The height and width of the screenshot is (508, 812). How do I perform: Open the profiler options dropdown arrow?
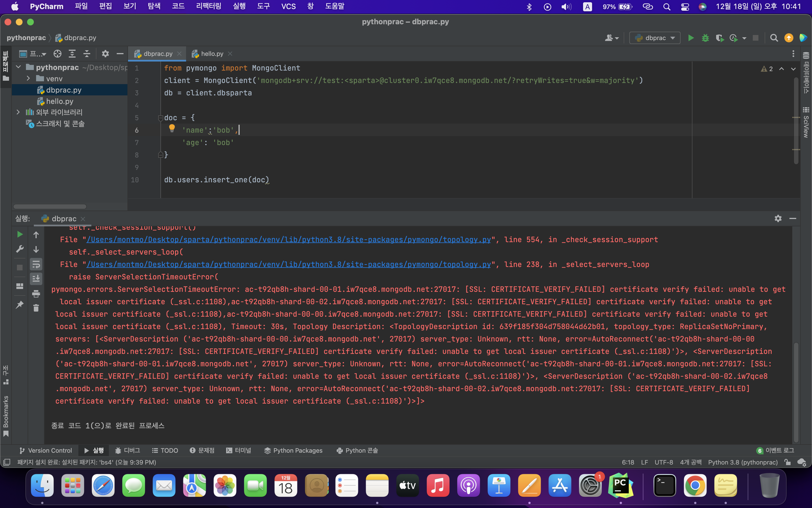pos(744,38)
